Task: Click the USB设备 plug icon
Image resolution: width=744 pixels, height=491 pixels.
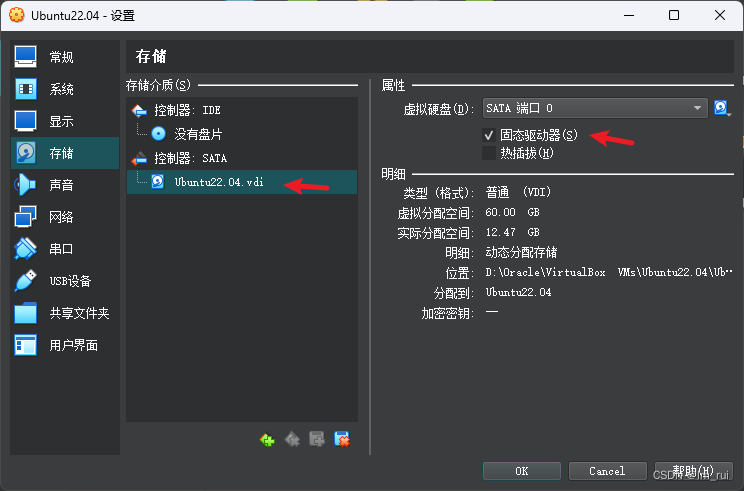Action: coord(26,281)
